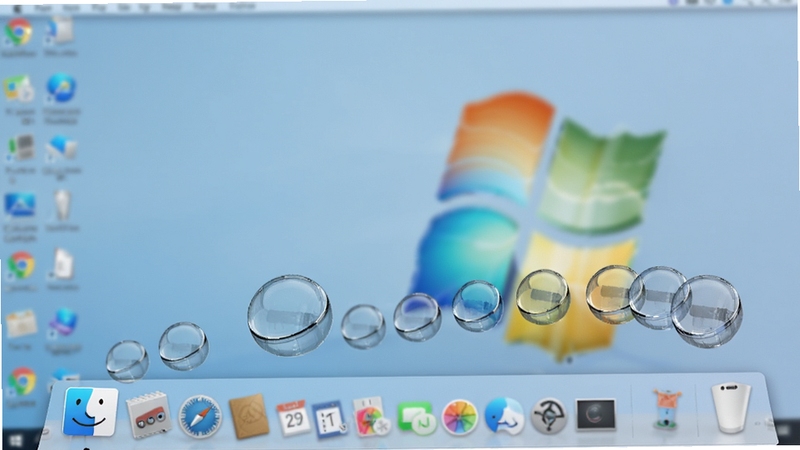Launch Safari compass icon in dock
This screenshot has width=800, height=450.
pos(199,416)
